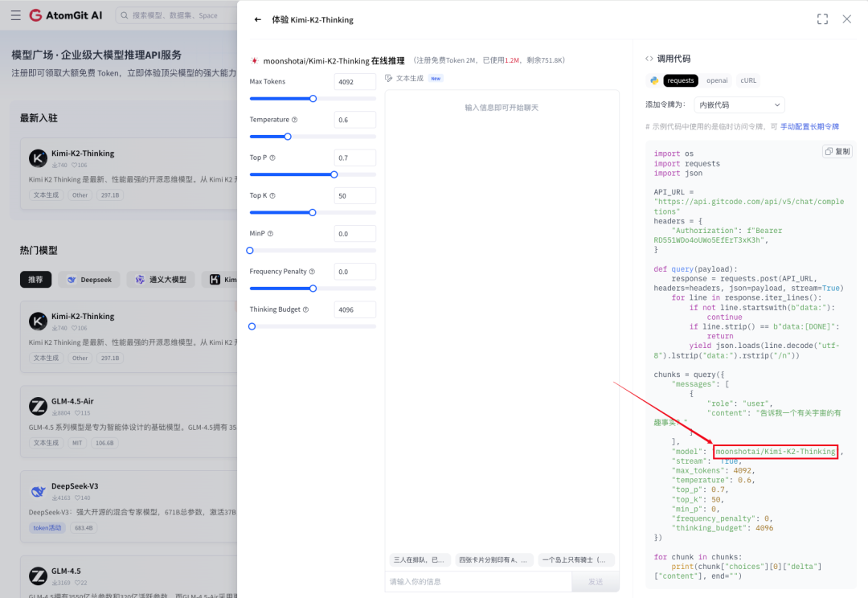Image resolution: width=868 pixels, height=598 pixels.
Task: Click the MinP value field
Action: click(x=355, y=234)
